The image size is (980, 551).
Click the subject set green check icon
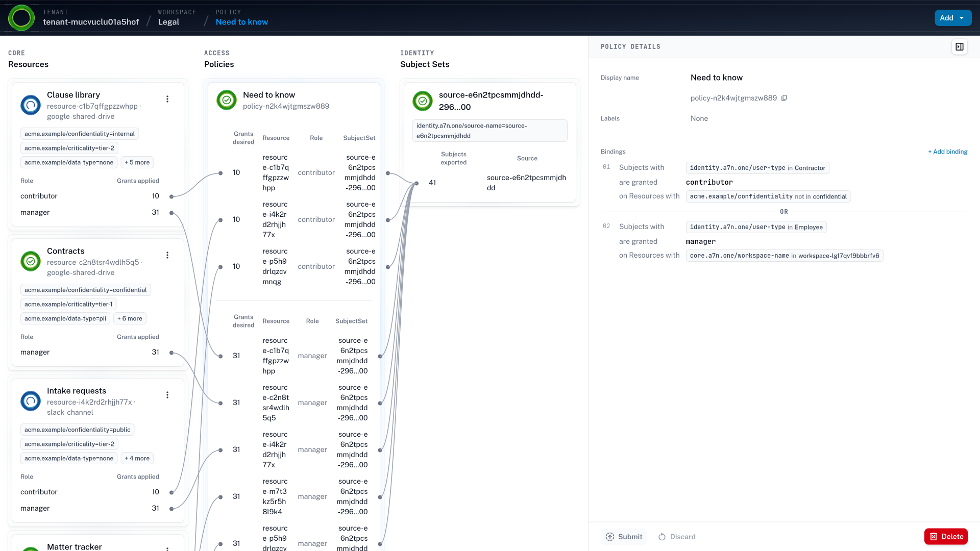pyautogui.click(x=423, y=101)
